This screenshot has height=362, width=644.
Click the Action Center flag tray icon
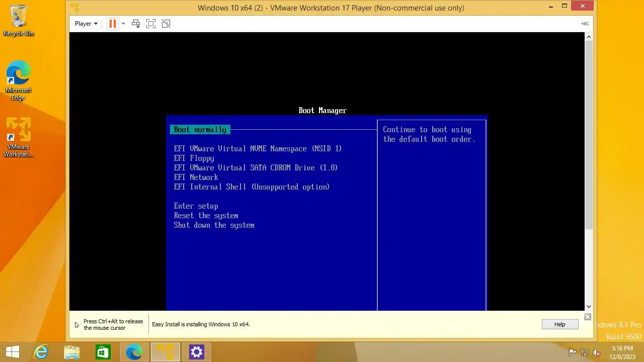click(572, 352)
